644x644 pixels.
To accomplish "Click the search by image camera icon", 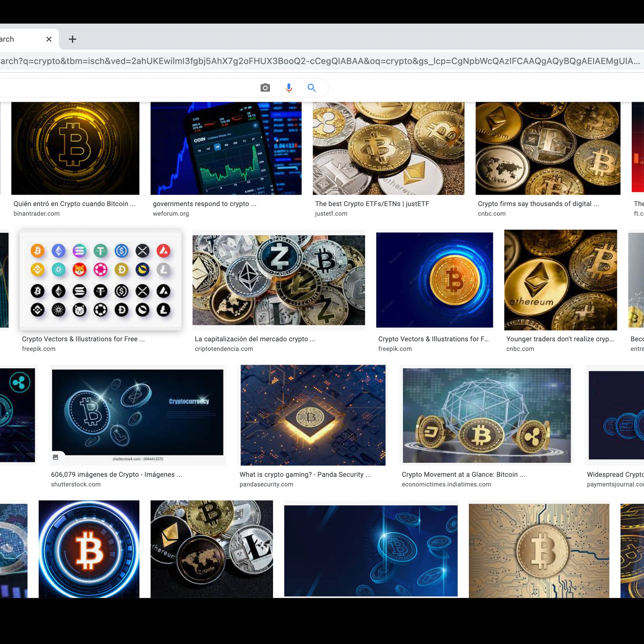I will [265, 88].
